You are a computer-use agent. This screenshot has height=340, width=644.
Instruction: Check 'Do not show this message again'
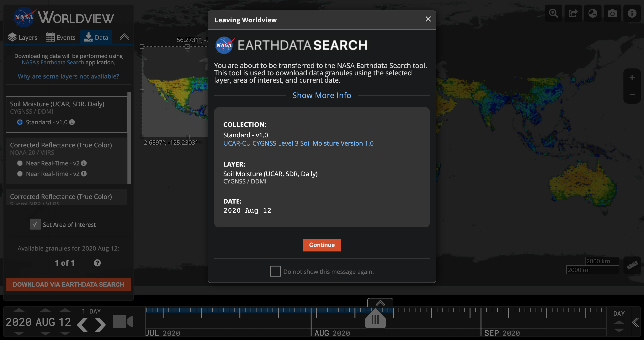[x=275, y=271]
